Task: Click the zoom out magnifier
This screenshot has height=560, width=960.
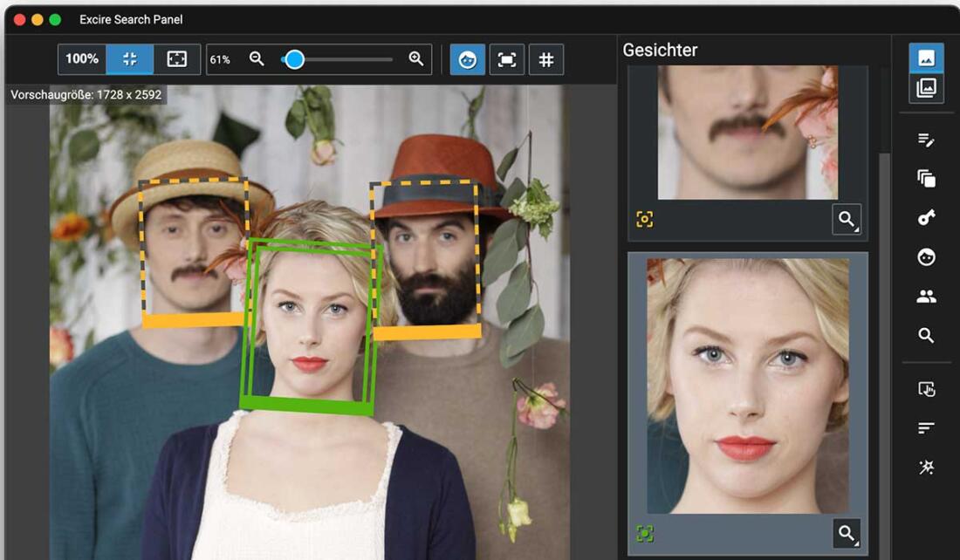Action: pyautogui.click(x=257, y=59)
